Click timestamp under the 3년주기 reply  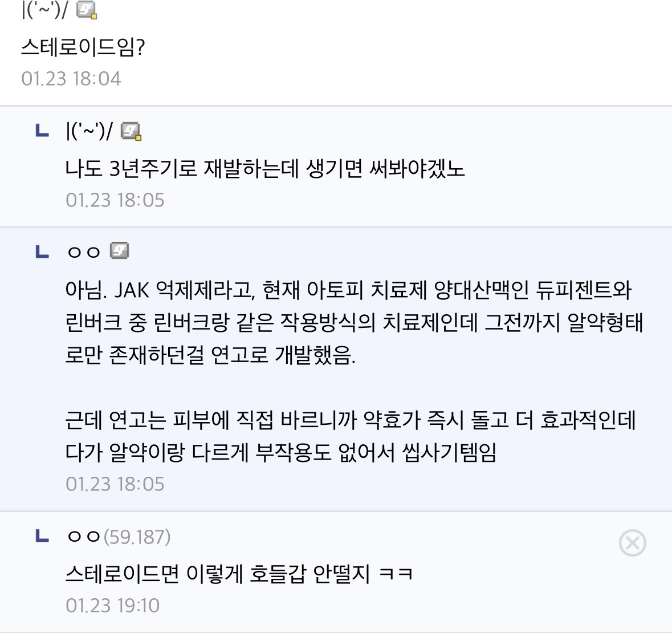click(115, 200)
